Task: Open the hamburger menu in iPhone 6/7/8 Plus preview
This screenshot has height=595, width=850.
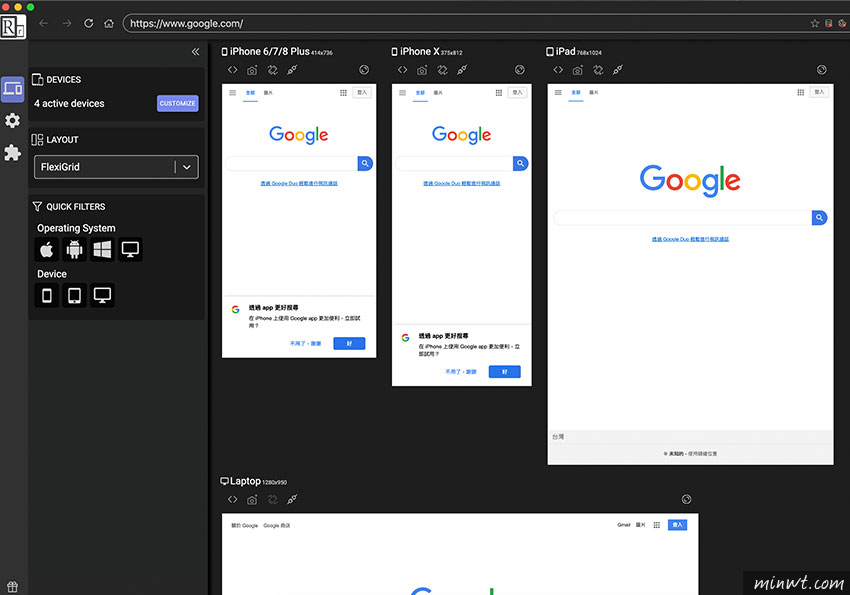Action: (233, 93)
